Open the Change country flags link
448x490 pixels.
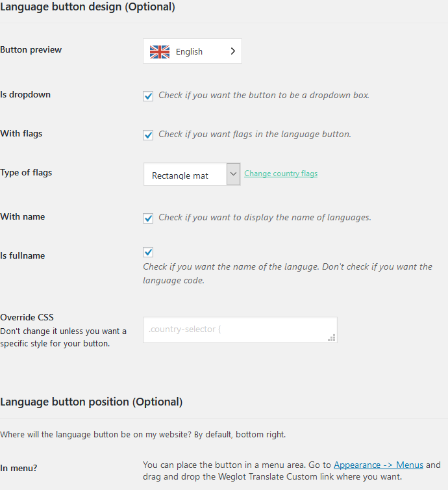click(280, 174)
